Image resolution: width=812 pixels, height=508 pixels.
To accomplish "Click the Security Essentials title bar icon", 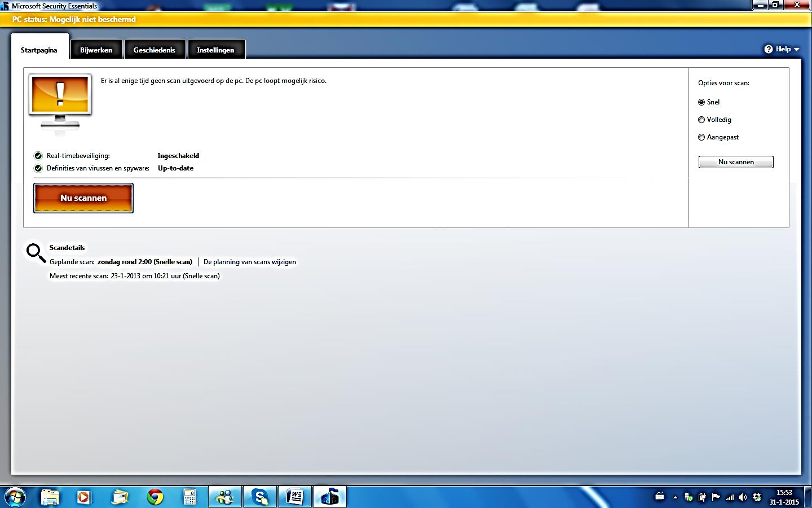I will [5, 6].
